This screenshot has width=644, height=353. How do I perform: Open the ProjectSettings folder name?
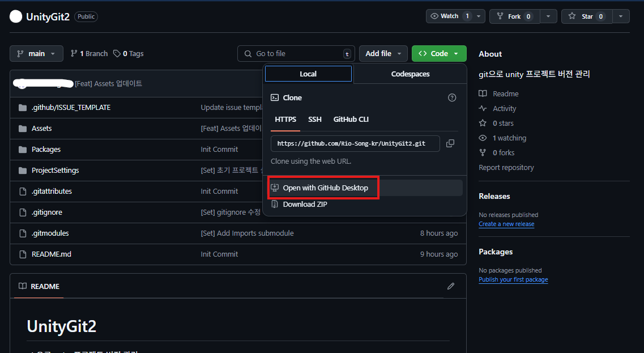[55, 171]
